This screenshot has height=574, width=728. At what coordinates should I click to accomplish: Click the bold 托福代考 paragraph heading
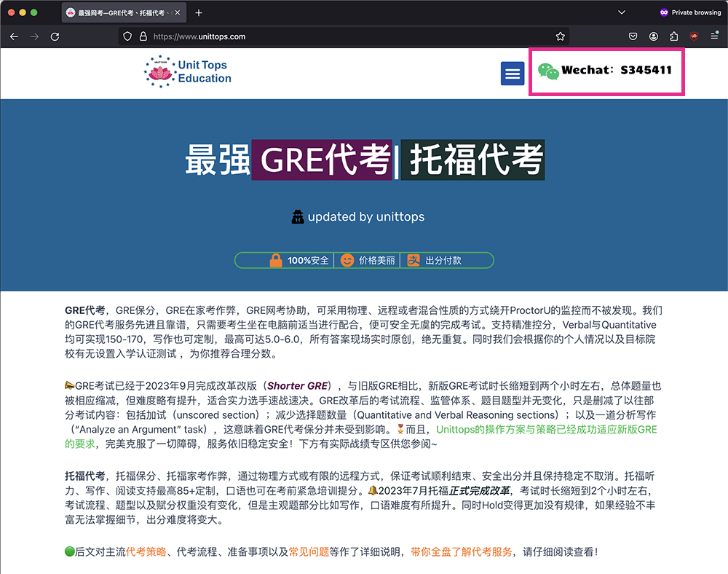pos(85,476)
